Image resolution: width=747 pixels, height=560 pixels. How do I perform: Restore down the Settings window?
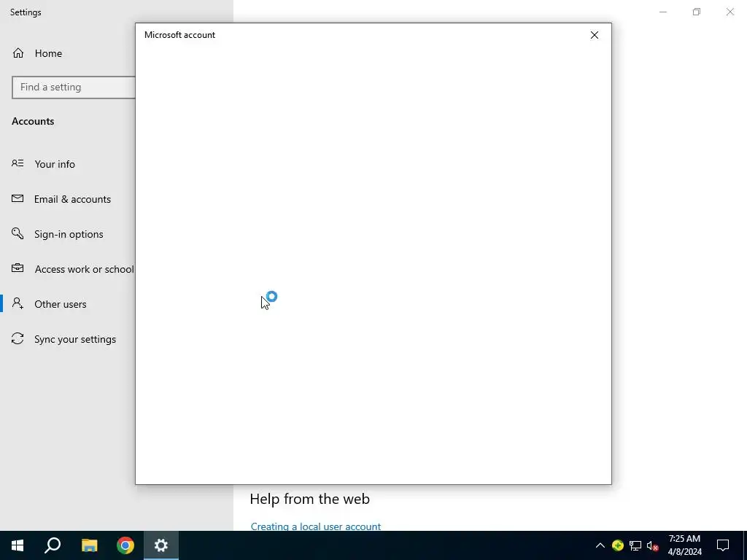[697, 12]
